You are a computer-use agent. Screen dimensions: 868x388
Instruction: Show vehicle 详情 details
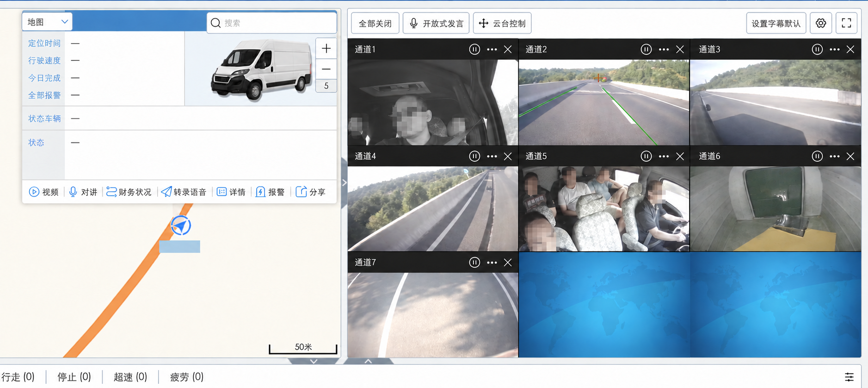click(231, 192)
